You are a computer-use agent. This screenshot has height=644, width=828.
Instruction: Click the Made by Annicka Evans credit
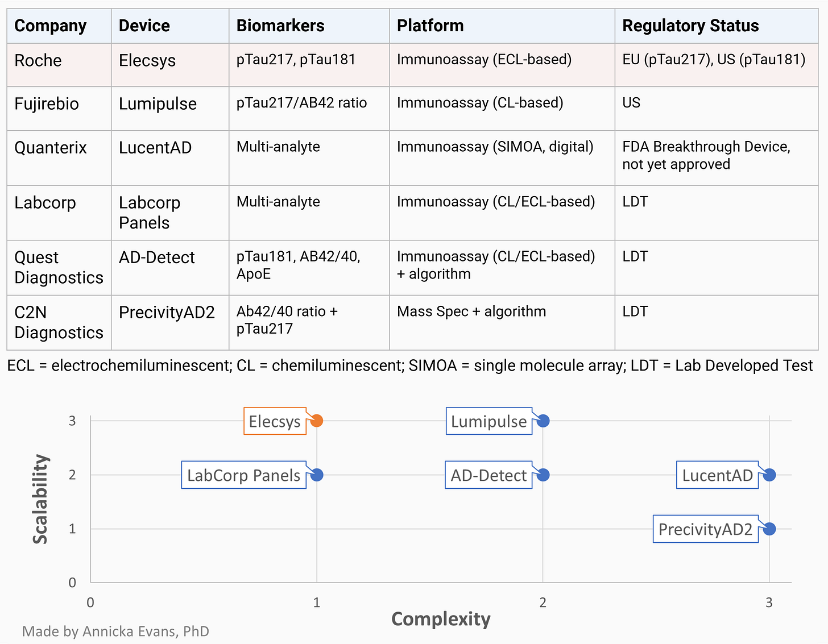[115, 631]
